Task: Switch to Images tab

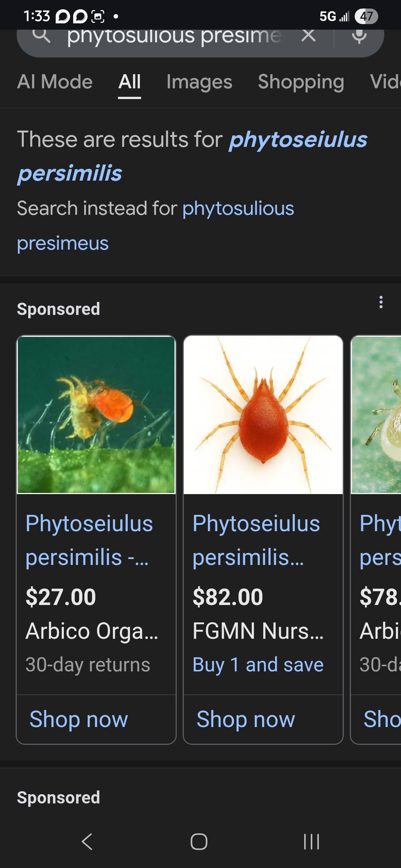Action: pos(199,82)
